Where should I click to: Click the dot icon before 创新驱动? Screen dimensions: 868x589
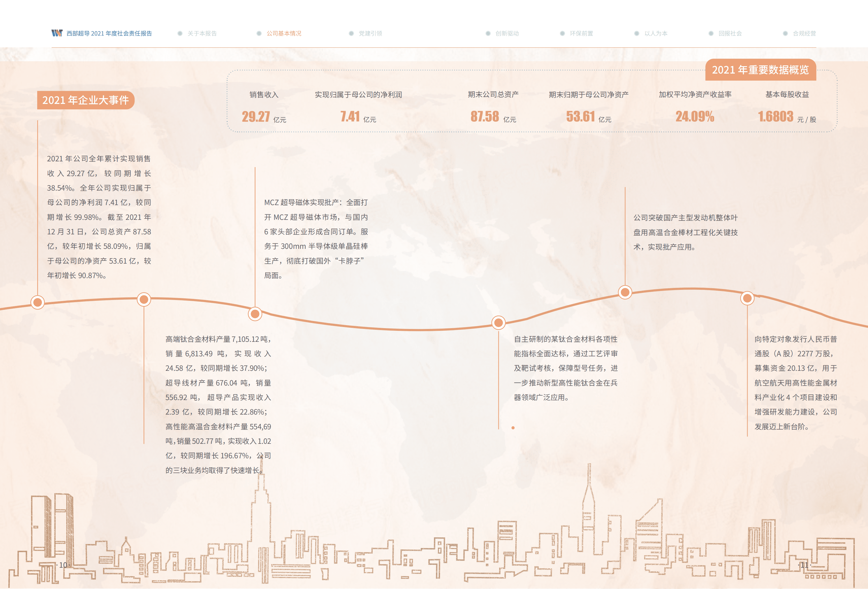click(488, 33)
